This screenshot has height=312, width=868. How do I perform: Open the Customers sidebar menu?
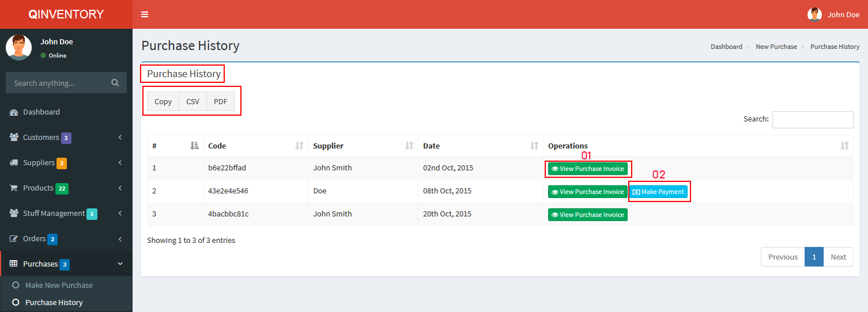pos(66,138)
